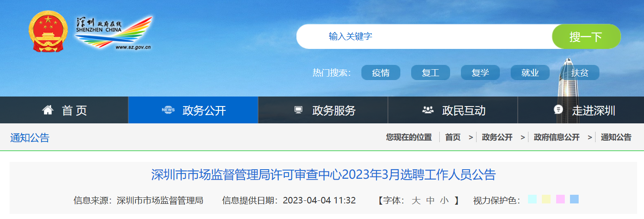Search the hot keyword 复学
The height and width of the screenshot is (219, 644).
tap(480, 73)
